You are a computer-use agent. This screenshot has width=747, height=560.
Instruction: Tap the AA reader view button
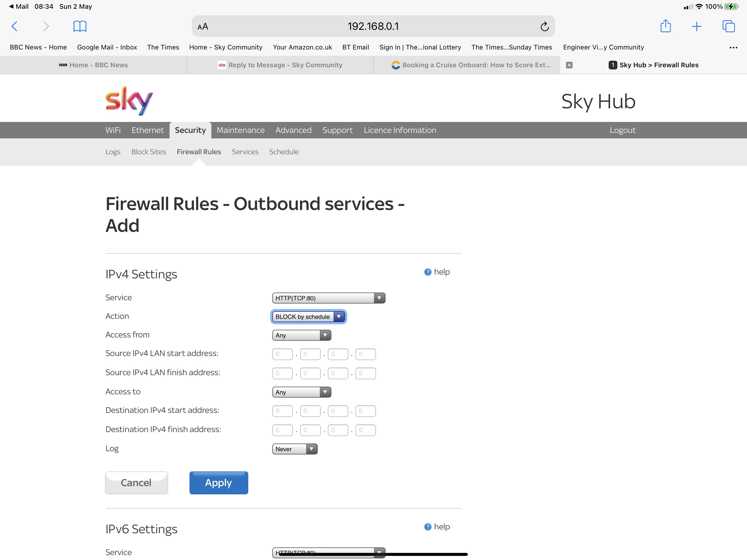[203, 26]
